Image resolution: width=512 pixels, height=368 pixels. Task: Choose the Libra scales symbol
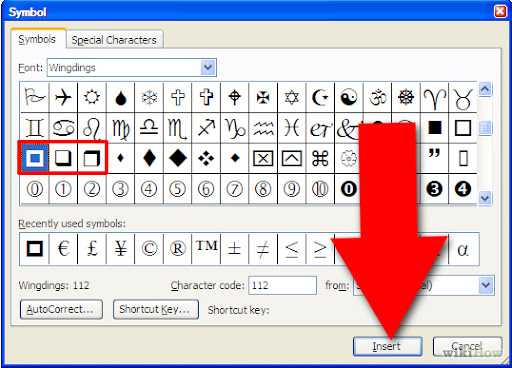click(149, 128)
